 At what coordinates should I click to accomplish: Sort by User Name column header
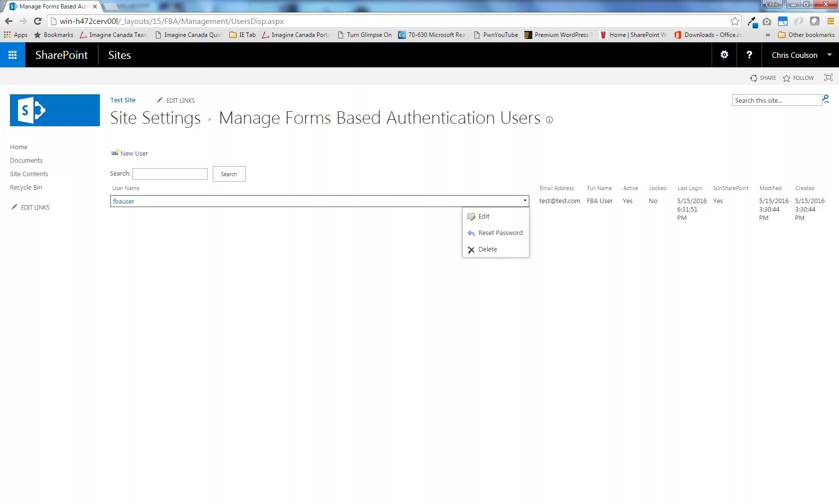pyautogui.click(x=126, y=188)
